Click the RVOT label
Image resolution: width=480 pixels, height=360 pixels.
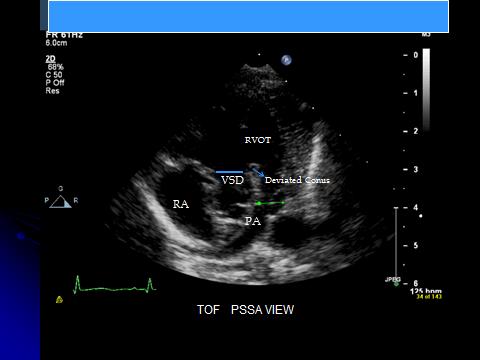258,140
